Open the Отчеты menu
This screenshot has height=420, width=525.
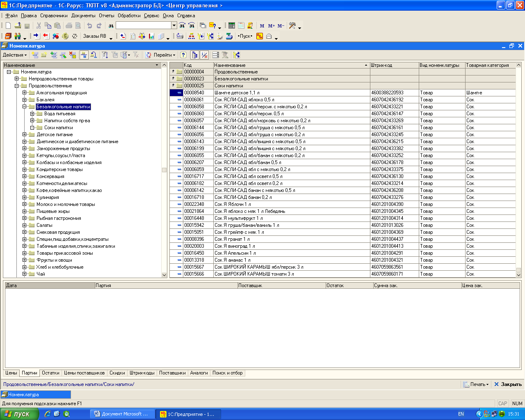[107, 16]
